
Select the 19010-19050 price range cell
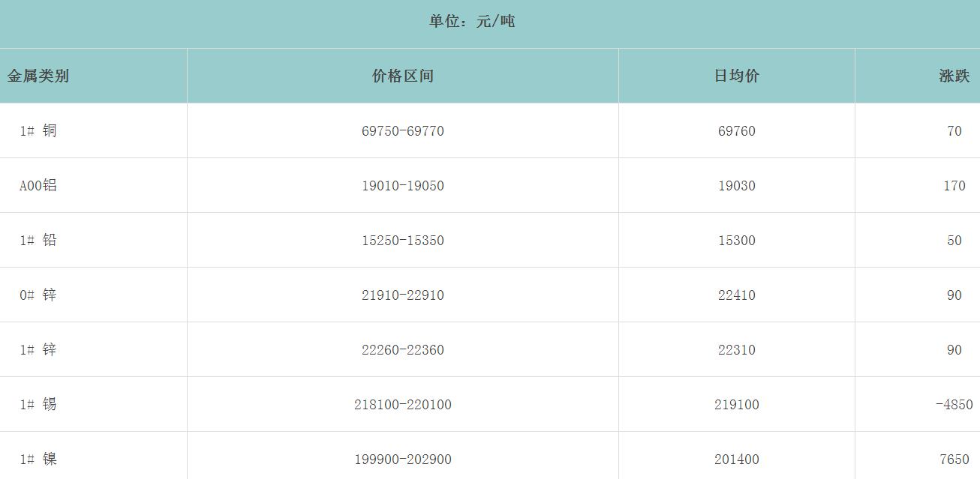pos(403,186)
